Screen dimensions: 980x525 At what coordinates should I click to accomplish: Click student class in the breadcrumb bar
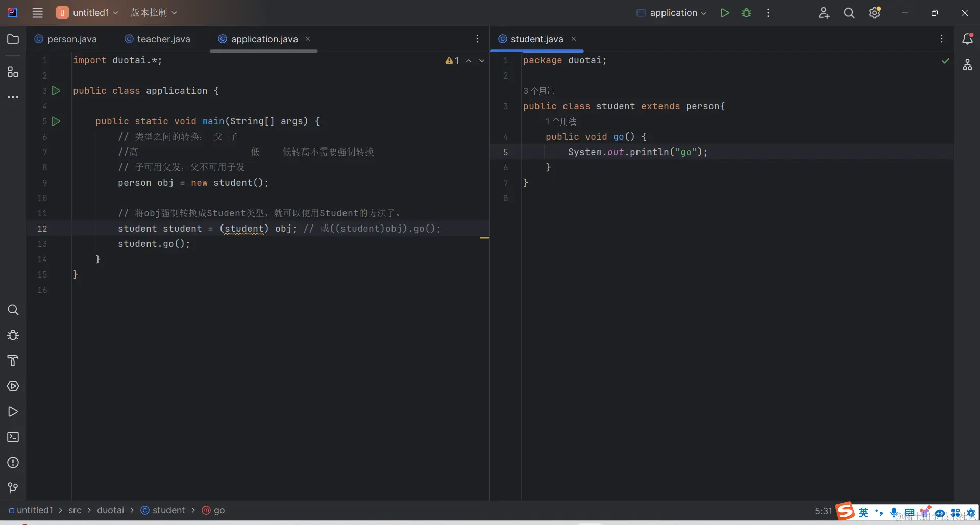pyautogui.click(x=163, y=510)
